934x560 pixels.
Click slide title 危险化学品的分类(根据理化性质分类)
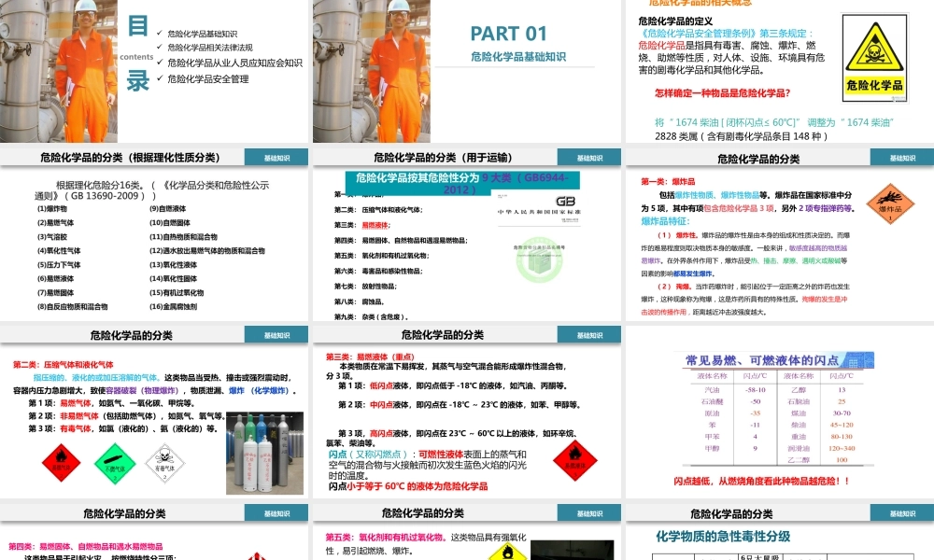(130, 158)
